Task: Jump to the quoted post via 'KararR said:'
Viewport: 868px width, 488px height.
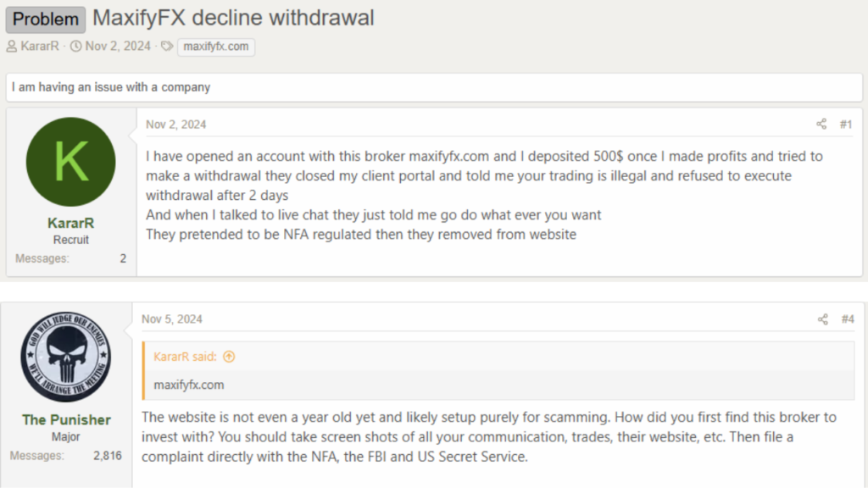Action: click(186, 357)
